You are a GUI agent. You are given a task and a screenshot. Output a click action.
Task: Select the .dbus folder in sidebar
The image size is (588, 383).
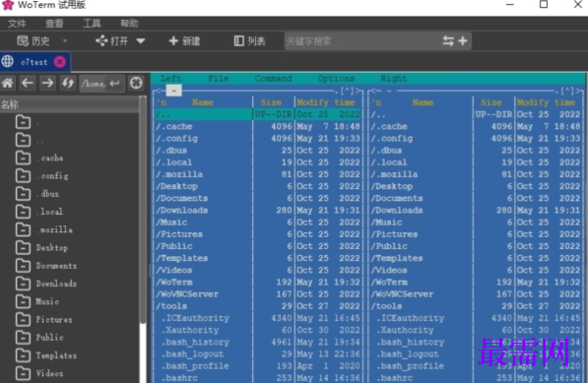click(x=48, y=194)
